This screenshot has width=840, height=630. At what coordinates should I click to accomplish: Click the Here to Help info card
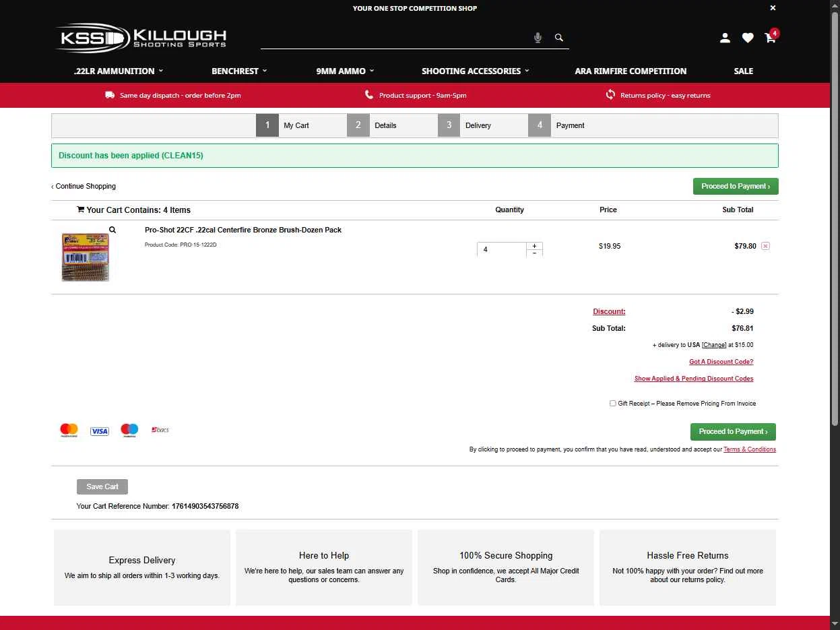324,567
